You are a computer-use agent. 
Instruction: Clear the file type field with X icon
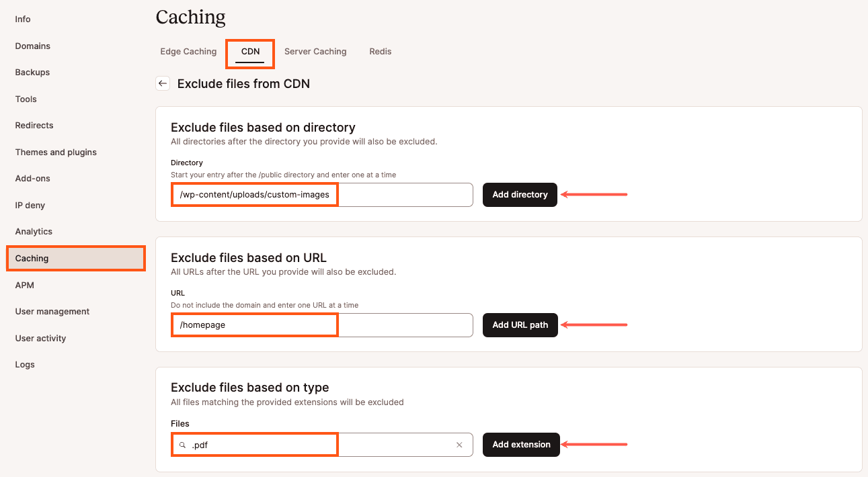[459, 445]
